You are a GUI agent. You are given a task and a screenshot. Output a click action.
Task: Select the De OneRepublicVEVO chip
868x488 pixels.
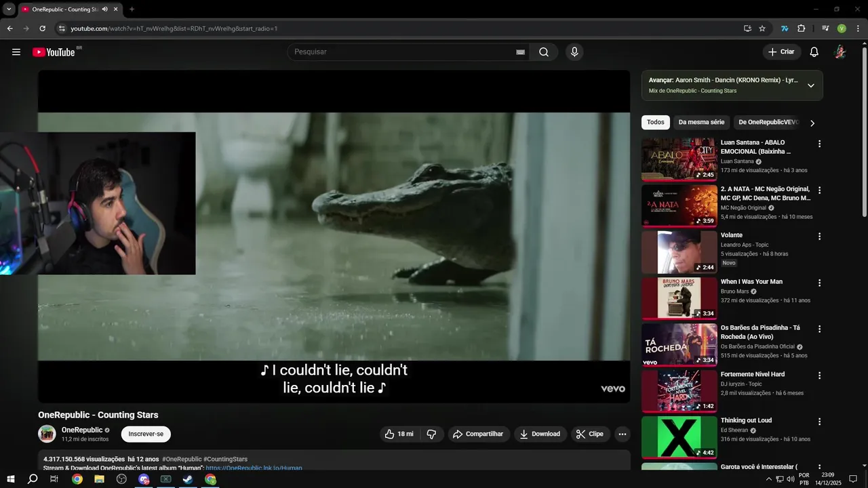coord(768,123)
